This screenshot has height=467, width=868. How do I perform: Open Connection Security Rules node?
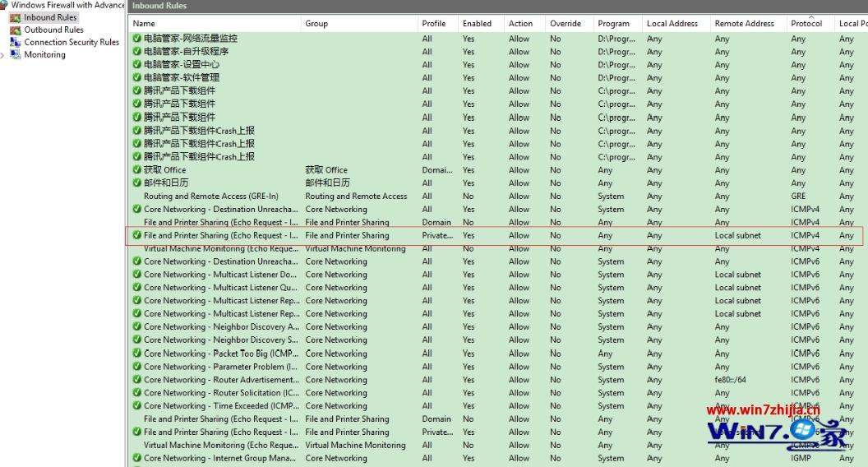(72, 42)
